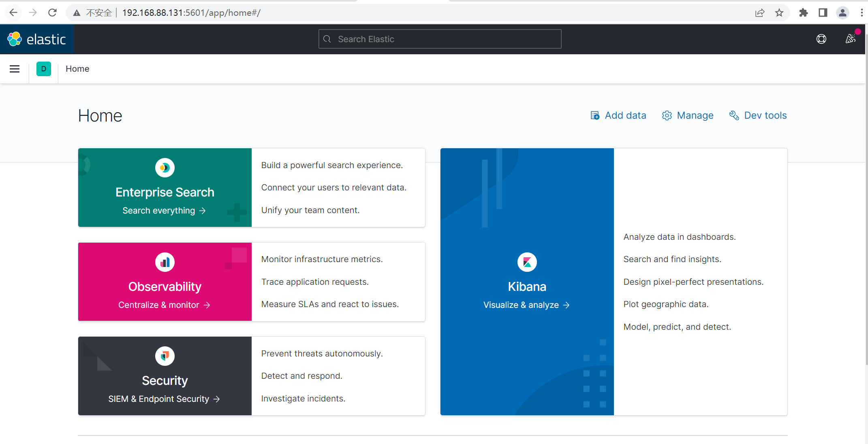Click the not-secure warning icon
Image resolution: width=868 pixels, height=444 pixels.
point(77,13)
